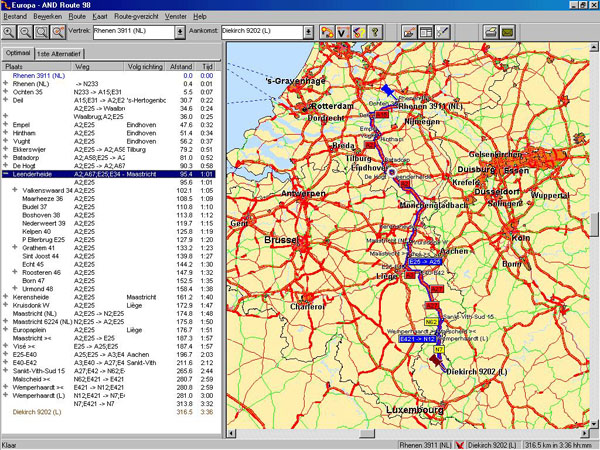
Task: Collapse the Leenderheide route entry
Action: click(x=5, y=174)
